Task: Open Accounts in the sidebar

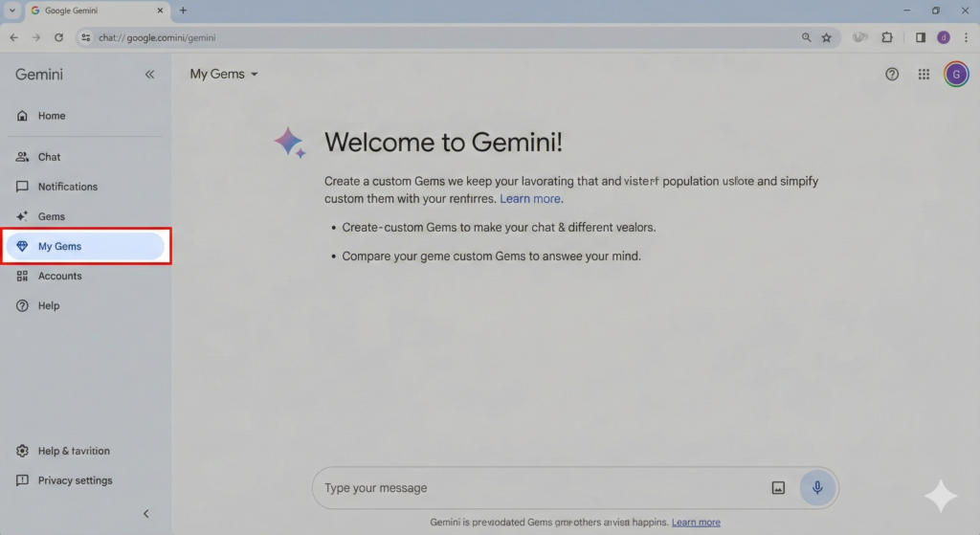Action: pyautogui.click(x=85, y=276)
